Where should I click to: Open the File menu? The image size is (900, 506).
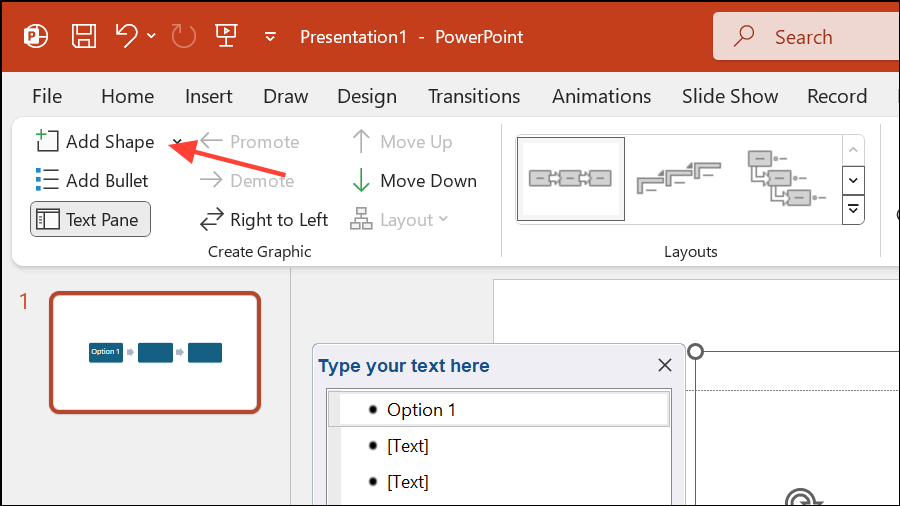click(47, 97)
